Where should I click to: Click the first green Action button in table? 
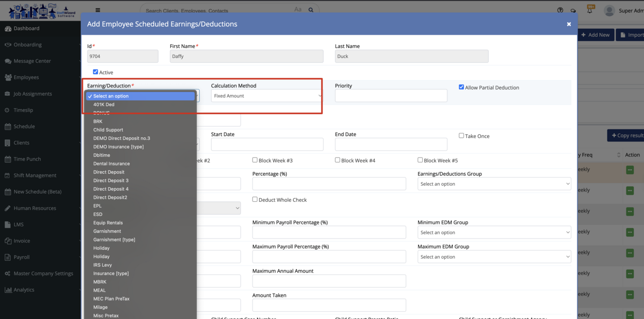pos(630,170)
